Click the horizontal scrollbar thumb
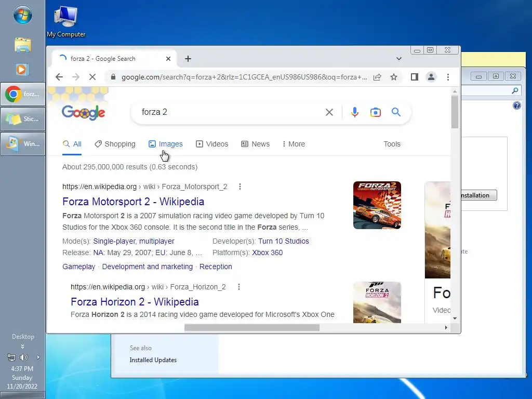Viewport: 532px width, 399px height. tap(252, 327)
